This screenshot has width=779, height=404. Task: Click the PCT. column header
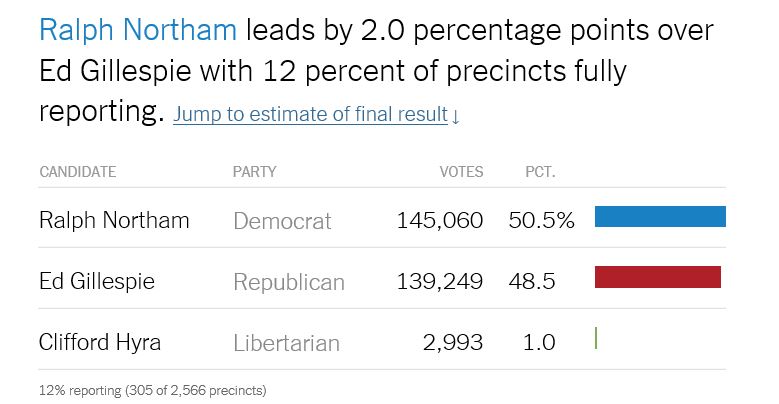(540, 172)
